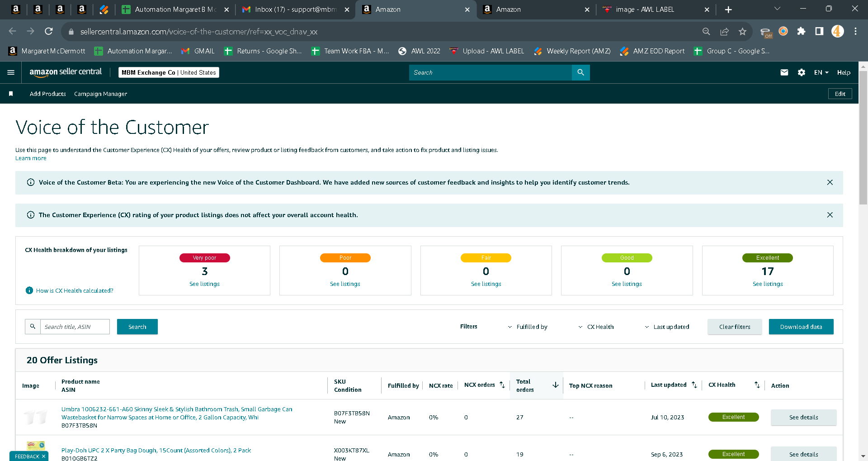Screen dimensions: 868x461
Task: Click the browser address bar URL
Action: click(199, 32)
